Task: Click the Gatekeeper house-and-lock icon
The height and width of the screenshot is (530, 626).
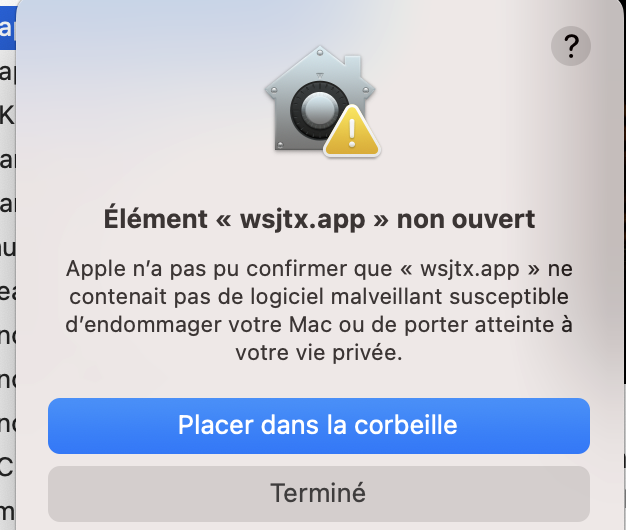Action: point(322,101)
